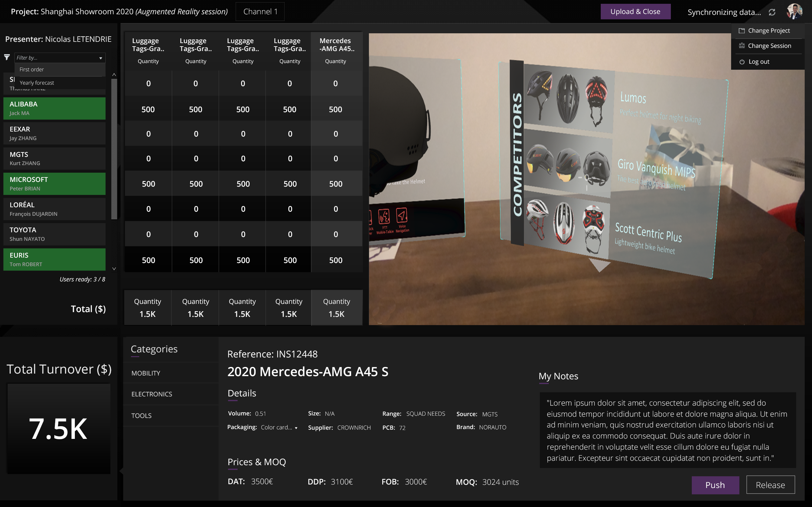Click the Push button
This screenshot has width=812, height=507.
pos(715,485)
